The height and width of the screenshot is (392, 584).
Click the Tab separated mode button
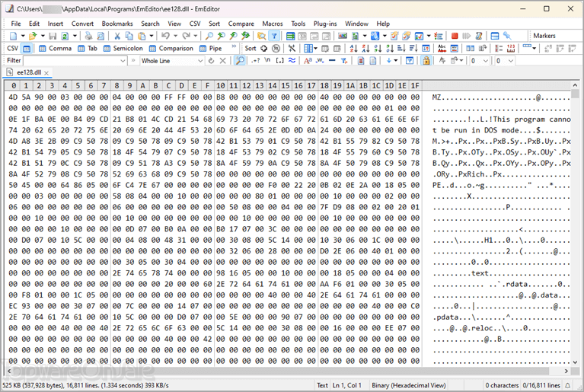88,49
